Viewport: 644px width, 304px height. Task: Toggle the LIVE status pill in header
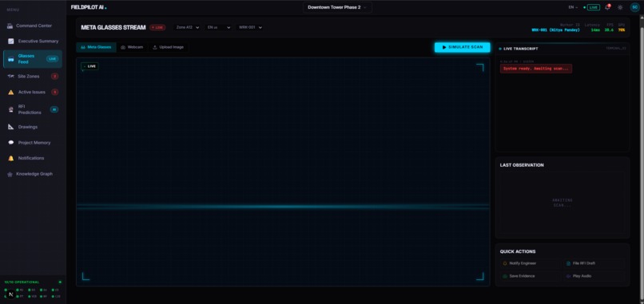click(x=593, y=7)
